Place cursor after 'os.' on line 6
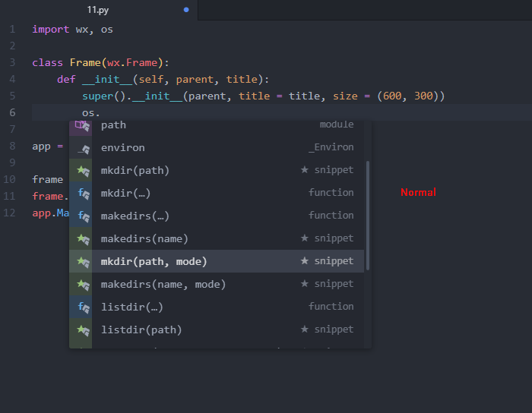532x413 pixels. coord(101,113)
